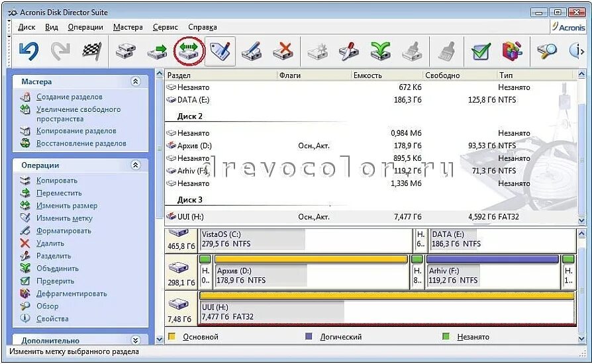Click the Copy partition toolbar icon
The image size is (592, 364).
tap(126, 50)
